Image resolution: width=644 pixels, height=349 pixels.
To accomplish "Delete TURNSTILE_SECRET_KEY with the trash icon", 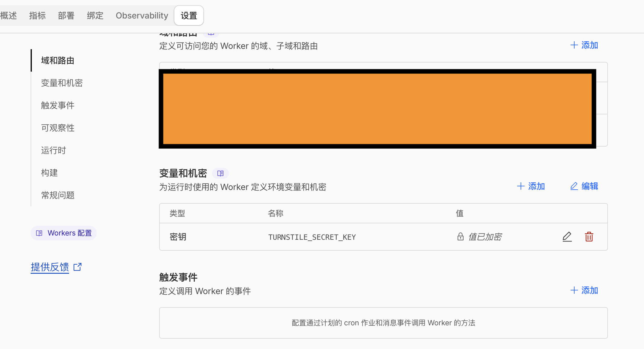I will coord(589,237).
